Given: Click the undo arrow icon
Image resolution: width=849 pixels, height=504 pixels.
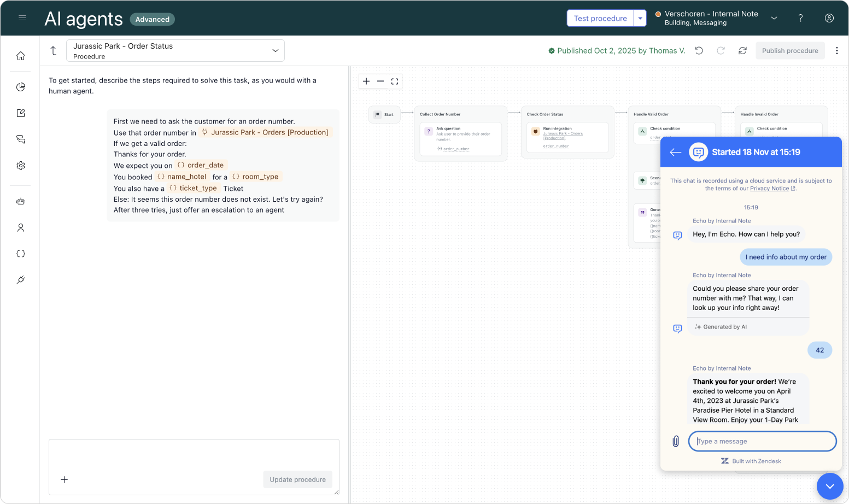Looking at the screenshot, I should 699,51.
